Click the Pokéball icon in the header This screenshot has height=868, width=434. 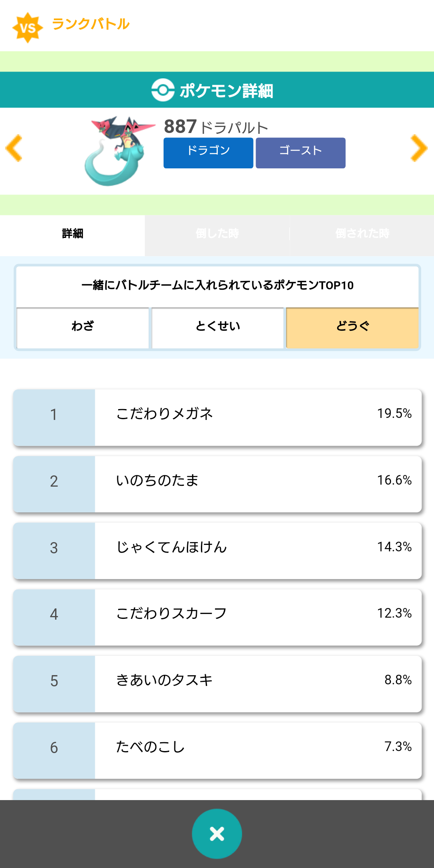pyautogui.click(x=163, y=90)
